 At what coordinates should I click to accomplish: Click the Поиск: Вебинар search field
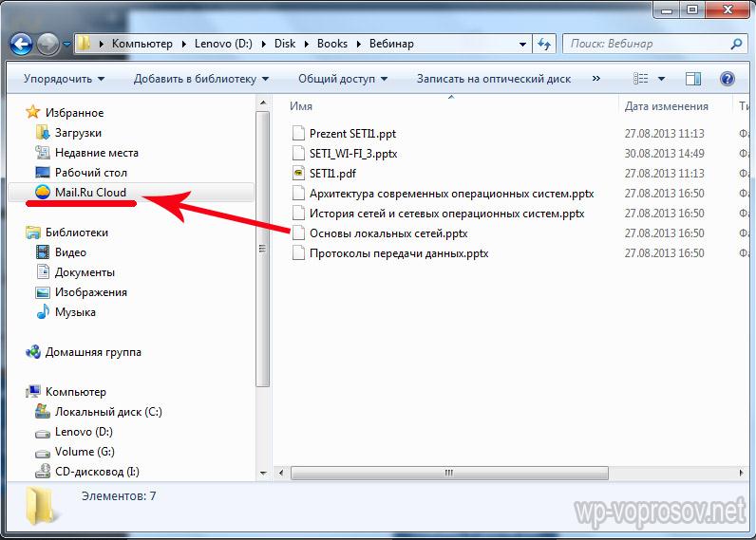tap(646, 44)
